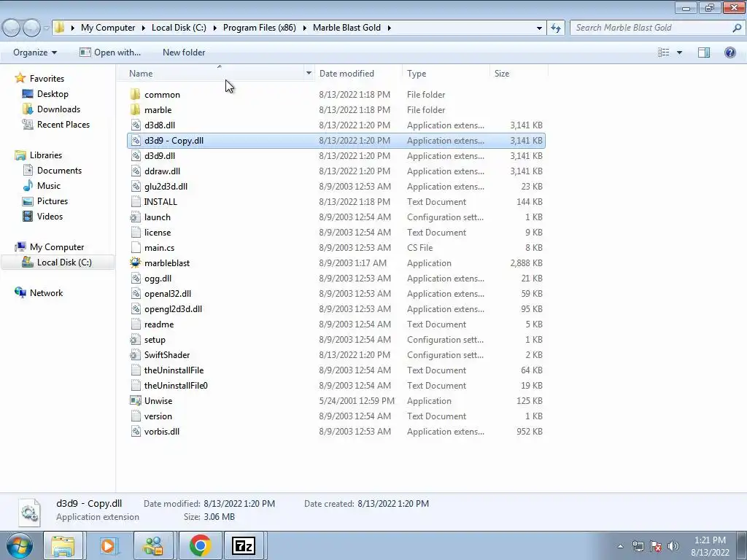Viewport: 747px width, 560px height.
Task: Navigate to Program Files (x86) breadcrumb
Action: 259,28
